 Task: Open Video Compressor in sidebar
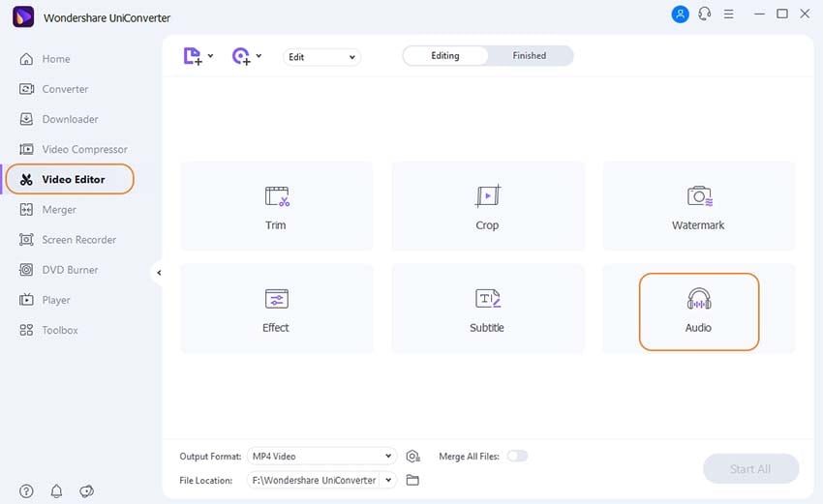pyautogui.click(x=73, y=150)
